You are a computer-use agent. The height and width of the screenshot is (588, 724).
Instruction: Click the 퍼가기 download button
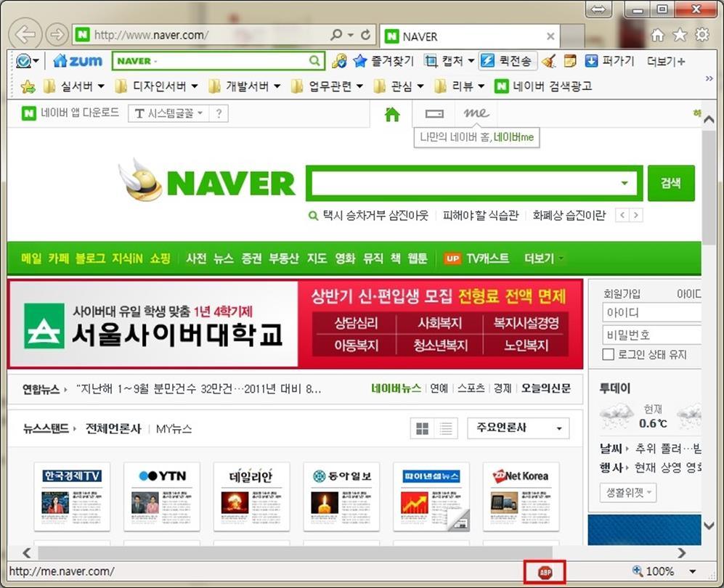609,60
